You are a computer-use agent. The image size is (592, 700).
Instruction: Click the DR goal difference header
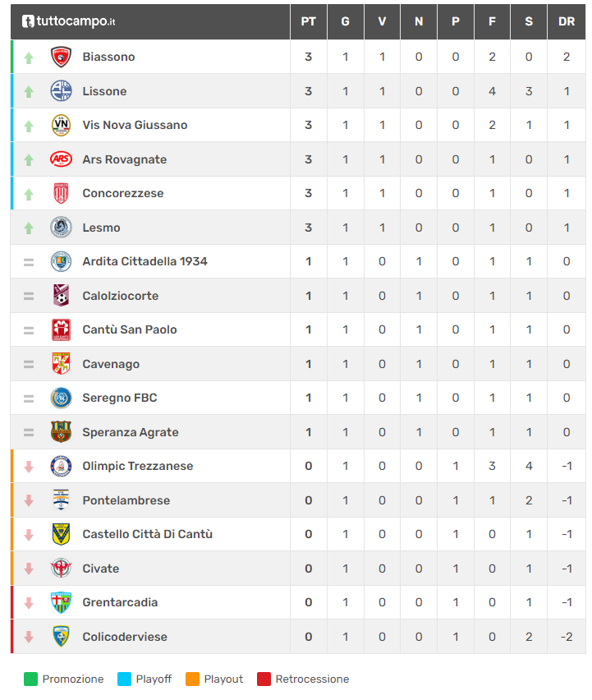tap(567, 21)
